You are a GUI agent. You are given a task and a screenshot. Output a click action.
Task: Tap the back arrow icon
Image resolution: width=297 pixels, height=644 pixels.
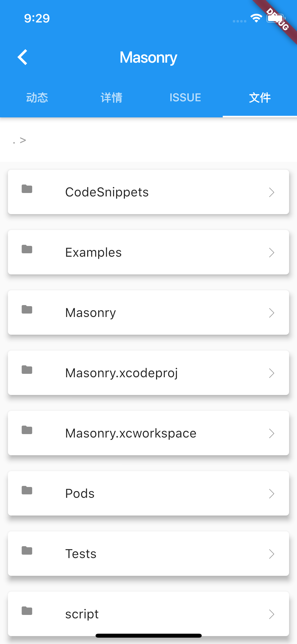(x=23, y=57)
